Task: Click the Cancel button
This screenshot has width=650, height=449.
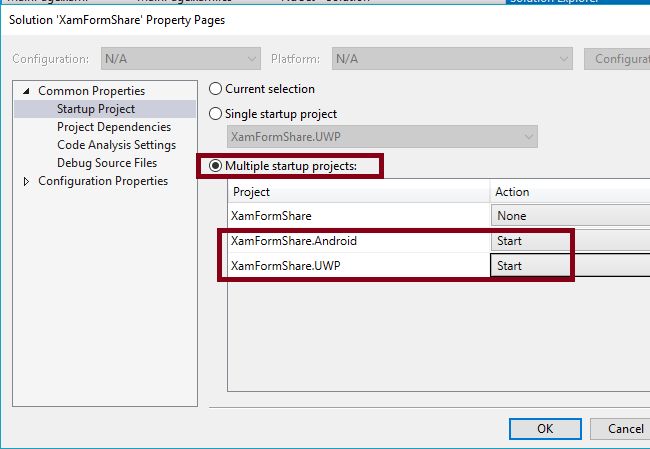Action: 620,429
